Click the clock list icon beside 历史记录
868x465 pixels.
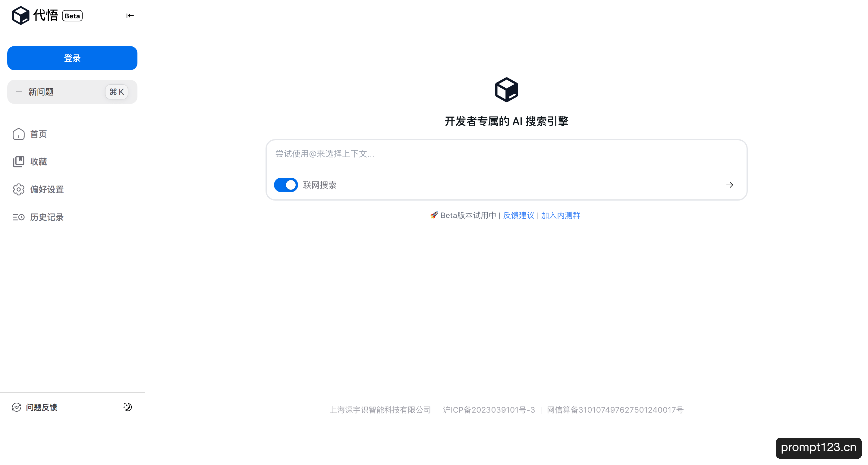tap(18, 217)
